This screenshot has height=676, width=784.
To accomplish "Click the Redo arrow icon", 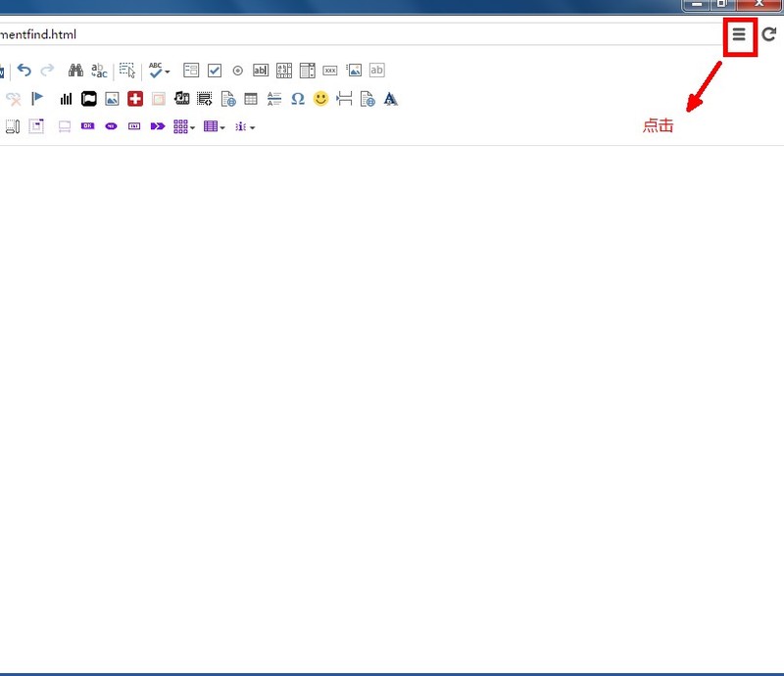I will tap(47, 71).
